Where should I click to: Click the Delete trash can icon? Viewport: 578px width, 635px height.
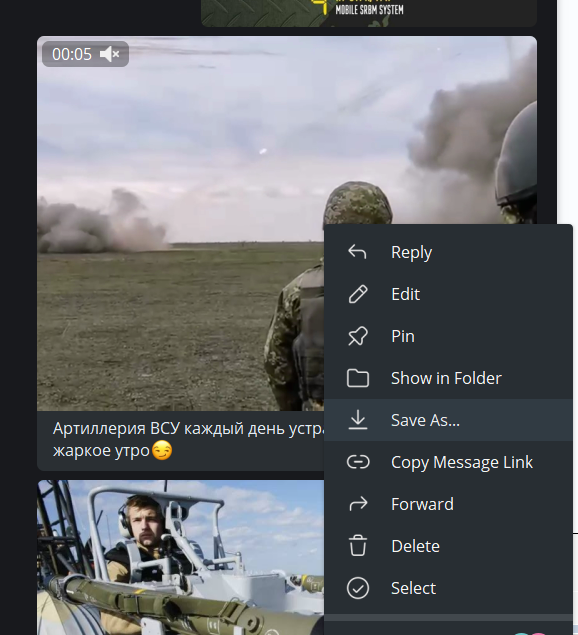[358, 546]
